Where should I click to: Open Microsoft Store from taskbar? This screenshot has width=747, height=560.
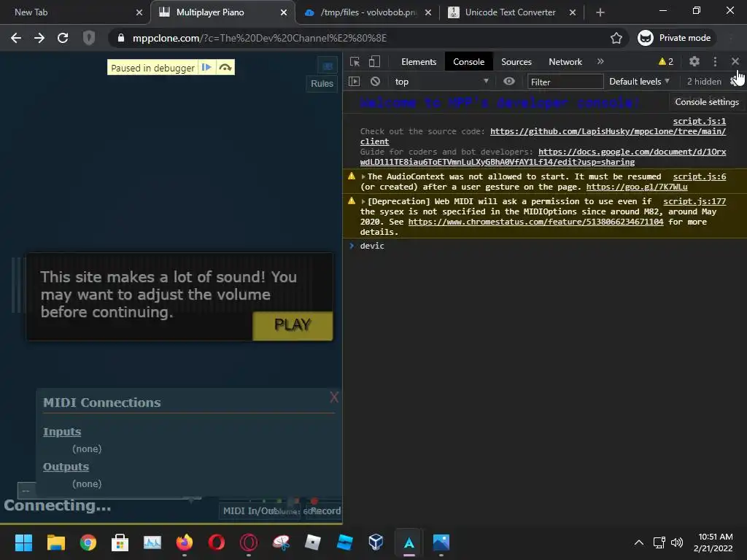coord(120,542)
